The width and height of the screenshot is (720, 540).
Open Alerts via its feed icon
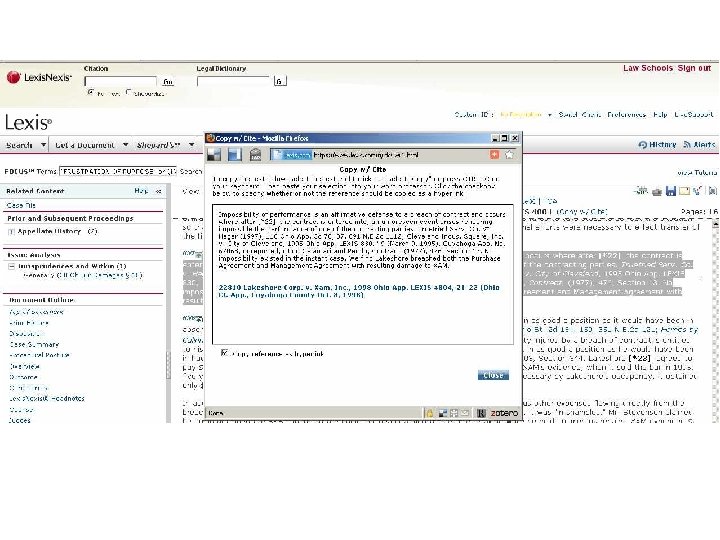coord(687,145)
